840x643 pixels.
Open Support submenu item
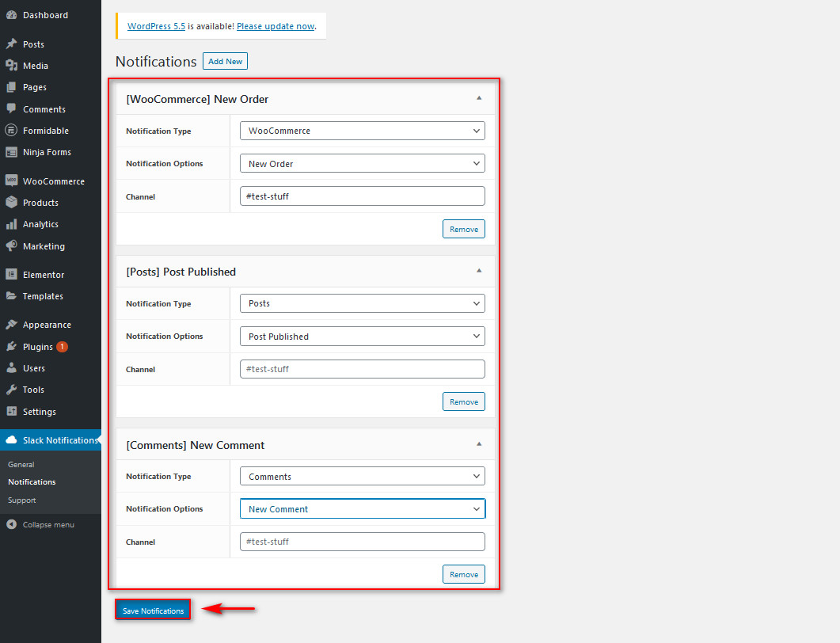pos(22,500)
